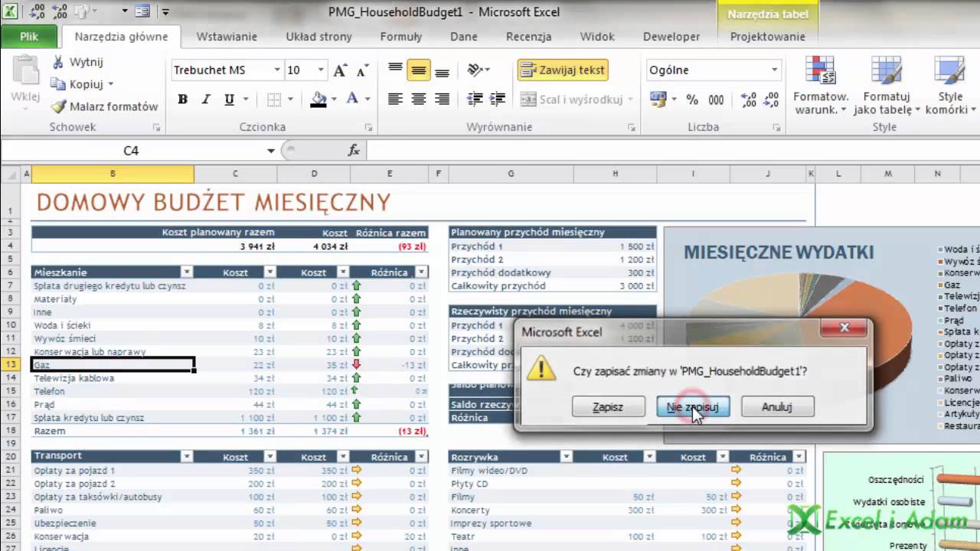This screenshot has width=980, height=551.
Task: Toggle center text horizontally
Action: [418, 99]
